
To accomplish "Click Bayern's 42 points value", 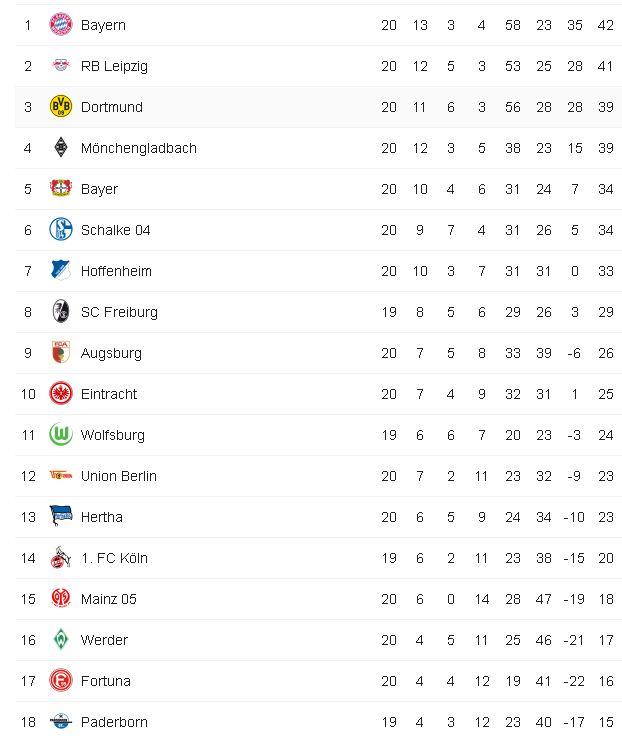I will [x=605, y=25].
